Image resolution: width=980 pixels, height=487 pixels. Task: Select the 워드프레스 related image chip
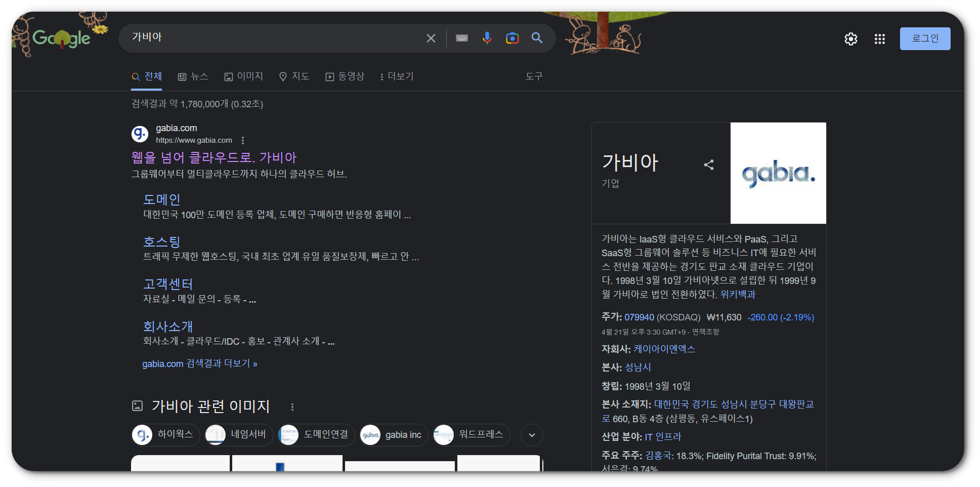pyautogui.click(x=471, y=435)
